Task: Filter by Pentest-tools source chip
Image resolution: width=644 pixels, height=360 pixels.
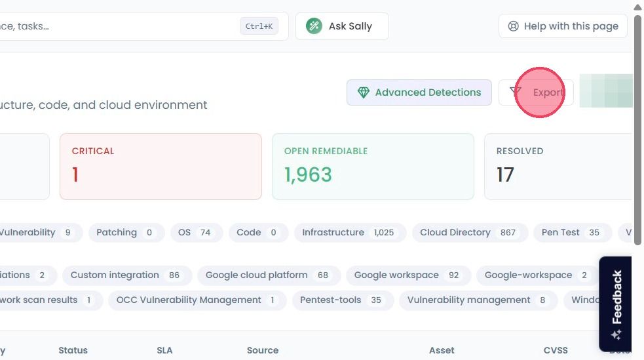Action: point(343,300)
